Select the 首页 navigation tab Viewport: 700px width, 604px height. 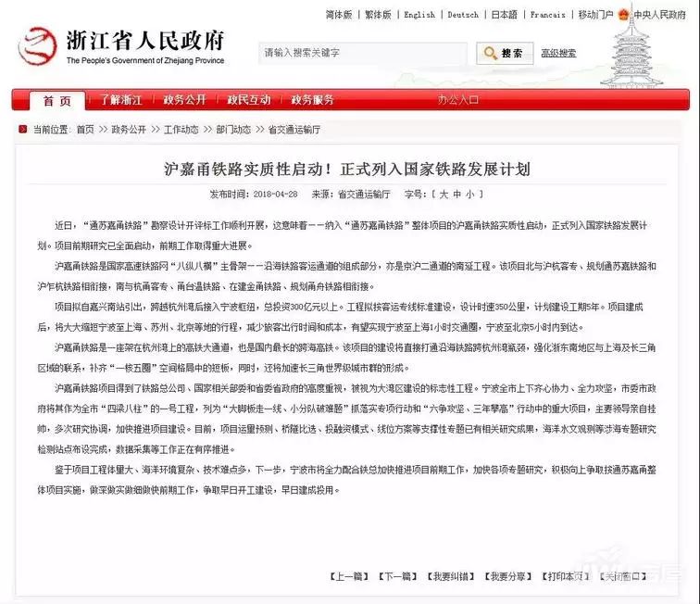click(x=57, y=101)
